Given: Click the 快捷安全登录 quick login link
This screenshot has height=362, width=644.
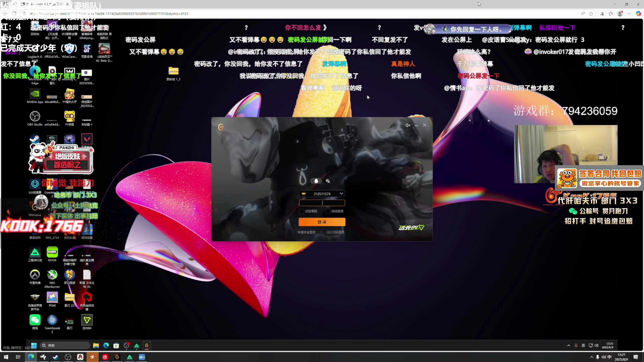Looking at the screenshot, I should (306, 232).
